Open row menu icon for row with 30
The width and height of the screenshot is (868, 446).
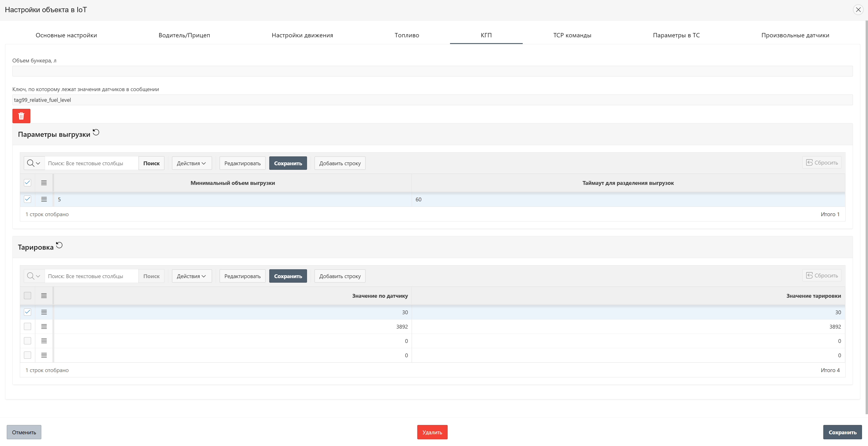44,312
